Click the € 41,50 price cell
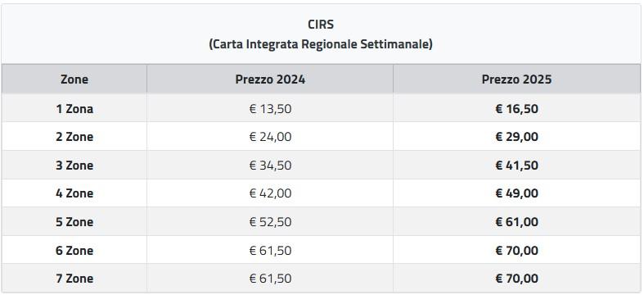644x295 pixels. coord(516,165)
